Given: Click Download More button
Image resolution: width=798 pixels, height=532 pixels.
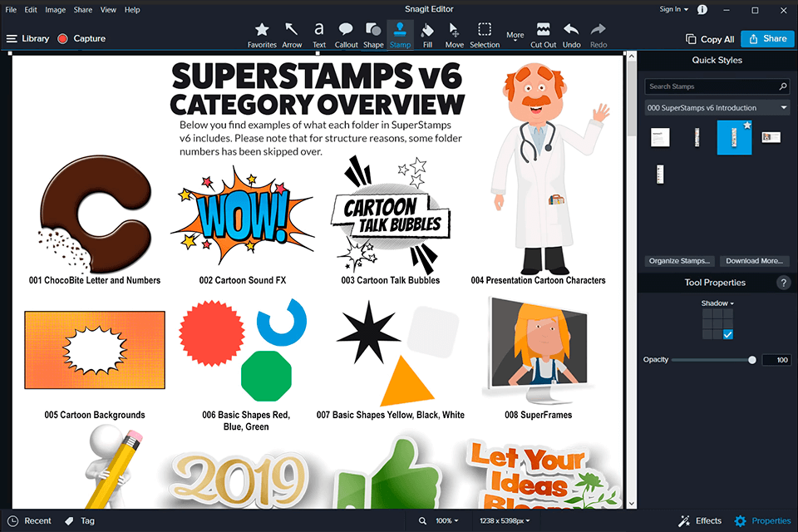Looking at the screenshot, I should (x=754, y=261).
